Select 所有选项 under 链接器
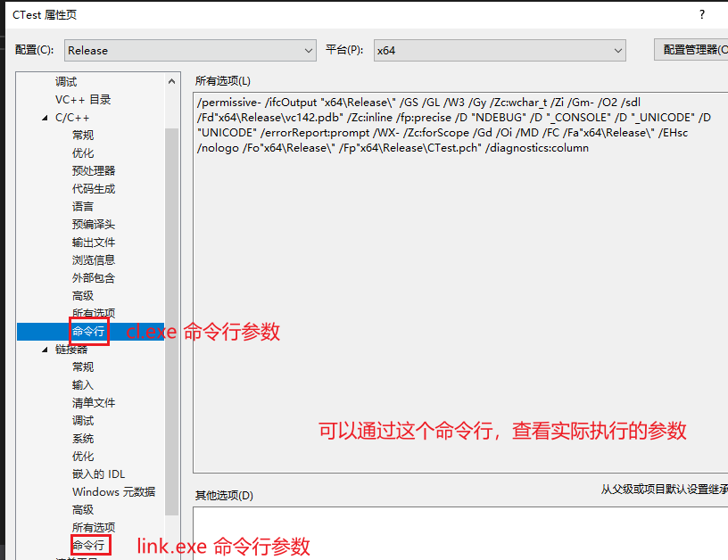728x560 pixels. [x=94, y=528]
